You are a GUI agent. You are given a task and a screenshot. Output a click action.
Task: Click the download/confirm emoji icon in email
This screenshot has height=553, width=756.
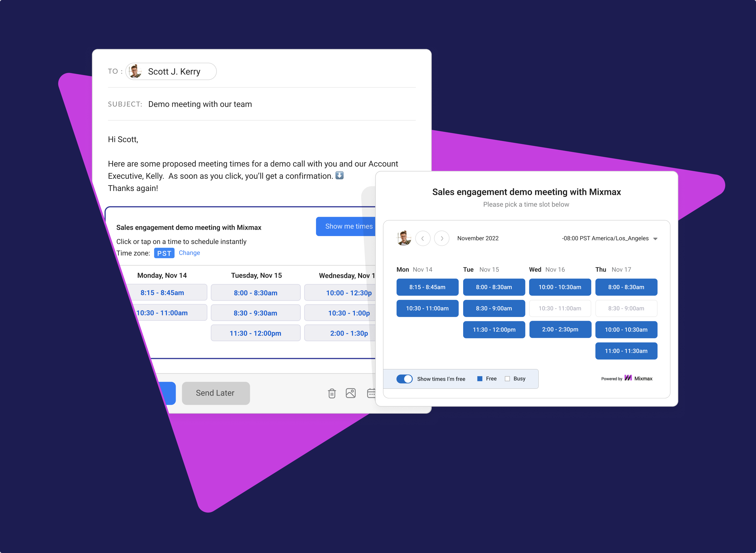pyautogui.click(x=340, y=176)
